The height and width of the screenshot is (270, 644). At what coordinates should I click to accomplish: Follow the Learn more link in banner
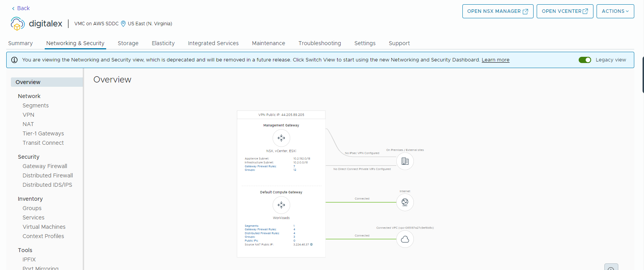tap(495, 60)
